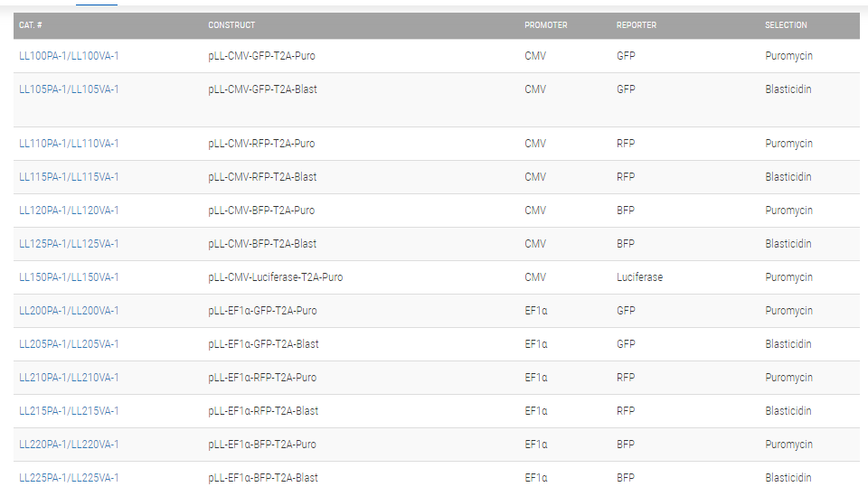The width and height of the screenshot is (868, 487).
Task: Click the CONSTRUCT column header
Action: (231, 25)
